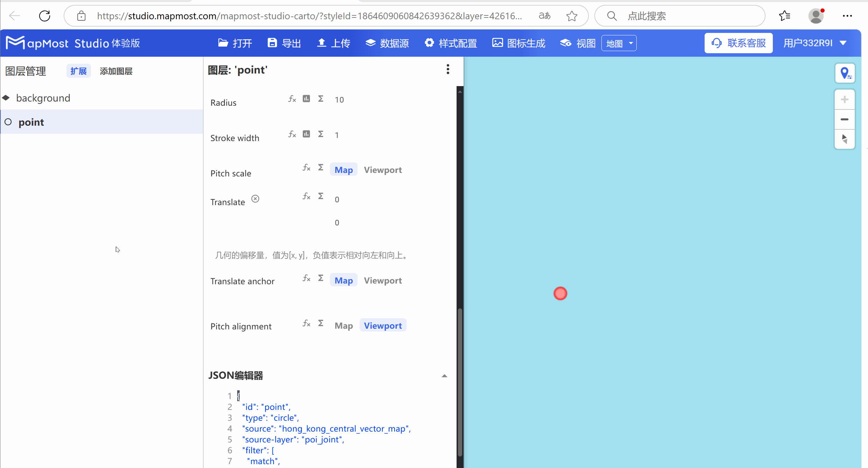Click the Radius data-driven chart icon
Viewport: 868px width, 468px height.
306,99
